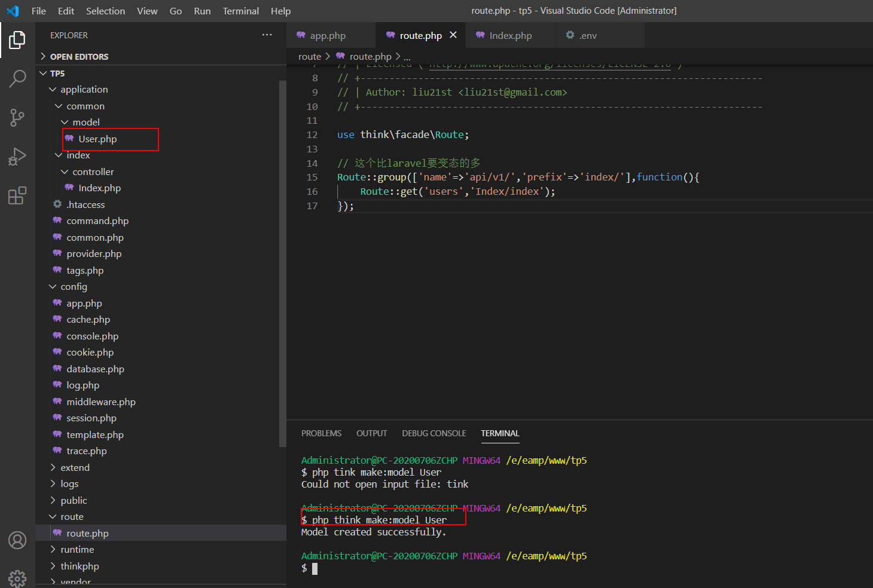Close the route.php editor tab

point(453,35)
